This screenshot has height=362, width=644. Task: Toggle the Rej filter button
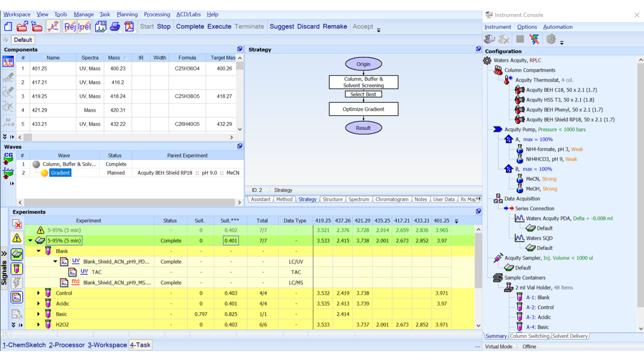[70, 26]
